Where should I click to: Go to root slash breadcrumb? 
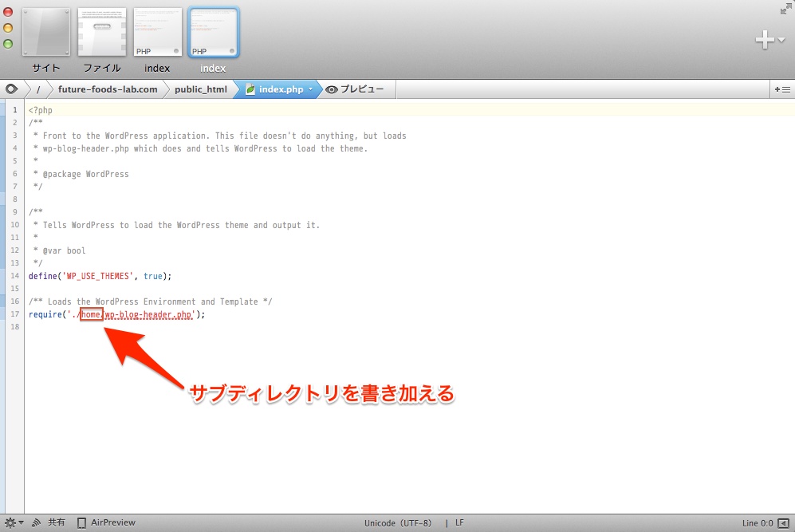(x=38, y=90)
